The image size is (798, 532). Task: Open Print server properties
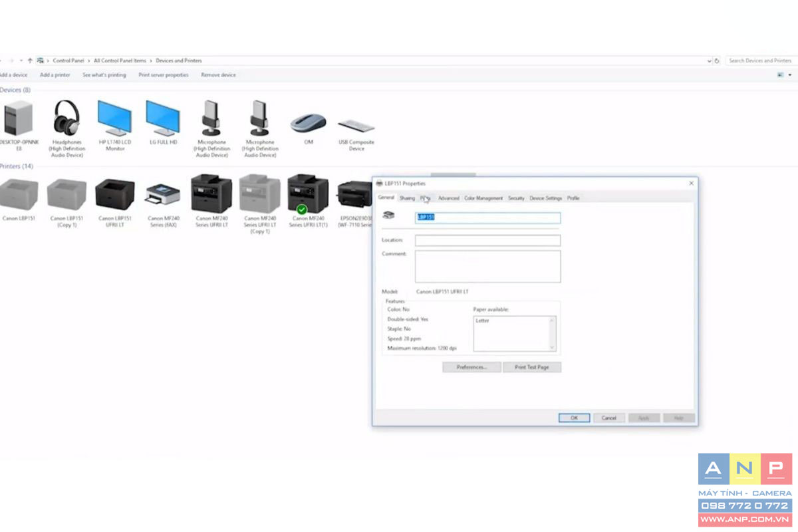[x=164, y=75]
